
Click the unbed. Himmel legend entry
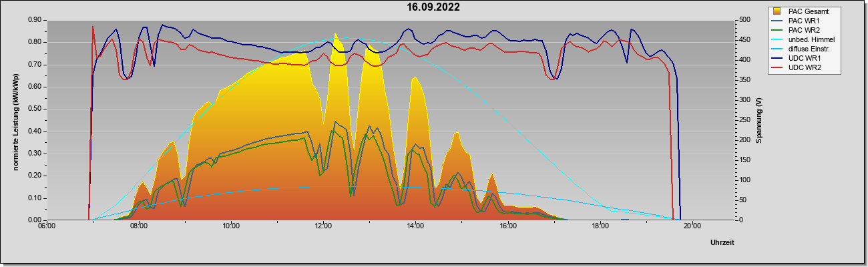(809, 39)
